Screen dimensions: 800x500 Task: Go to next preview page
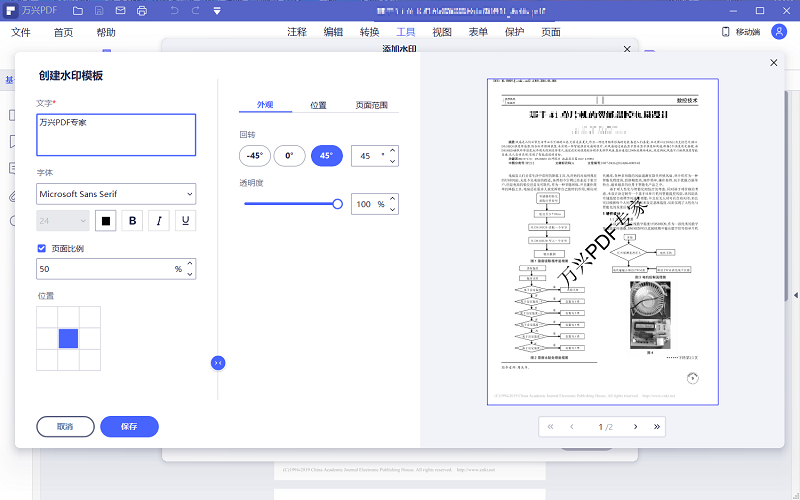[635, 427]
